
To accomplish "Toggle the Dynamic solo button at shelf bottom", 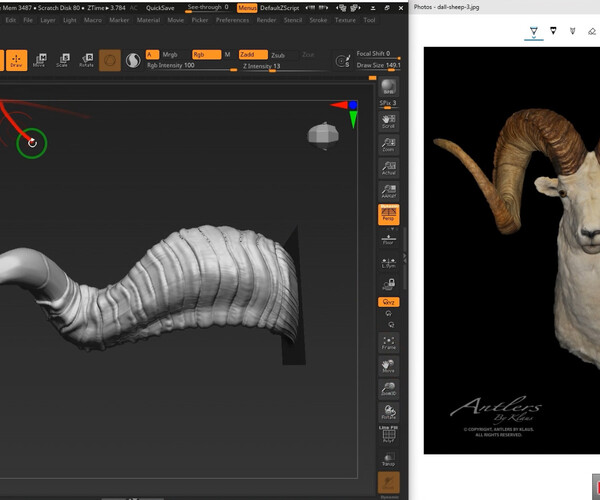I will pyautogui.click(x=388, y=484).
